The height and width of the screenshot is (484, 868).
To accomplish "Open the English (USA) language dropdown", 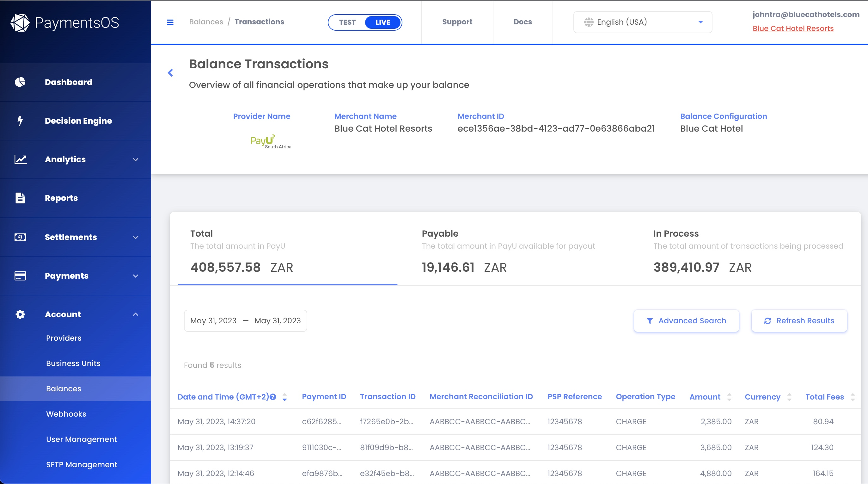I will point(643,22).
